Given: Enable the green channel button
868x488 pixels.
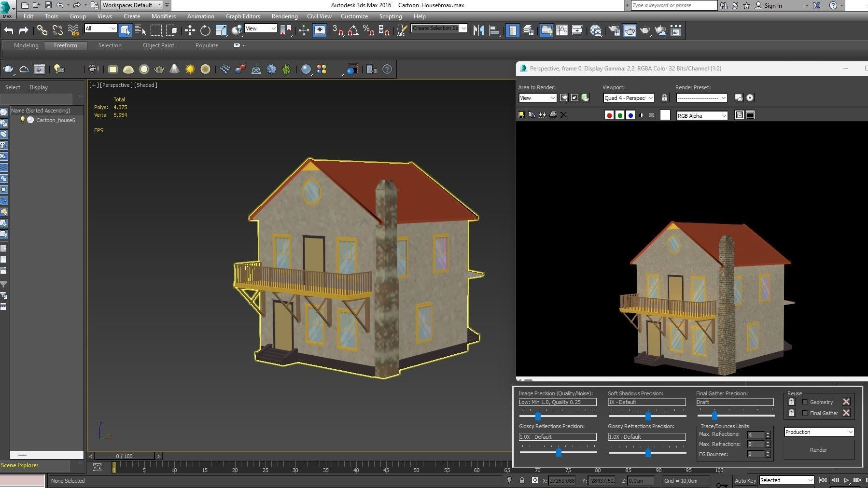Looking at the screenshot, I should click(620, 115).
